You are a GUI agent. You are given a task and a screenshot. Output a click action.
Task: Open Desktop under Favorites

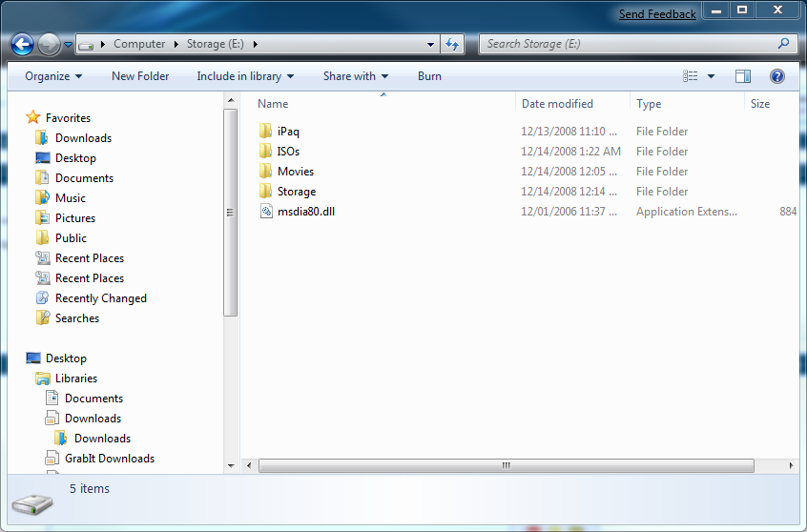coord(75,158)
